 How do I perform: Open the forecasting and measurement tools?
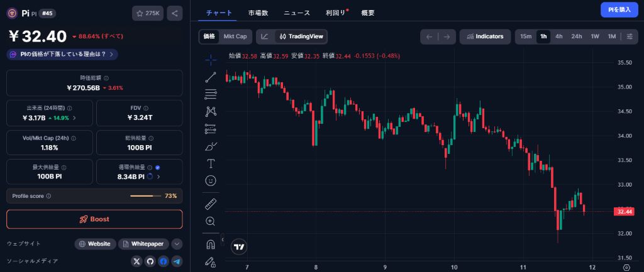[x=211, y=129]
